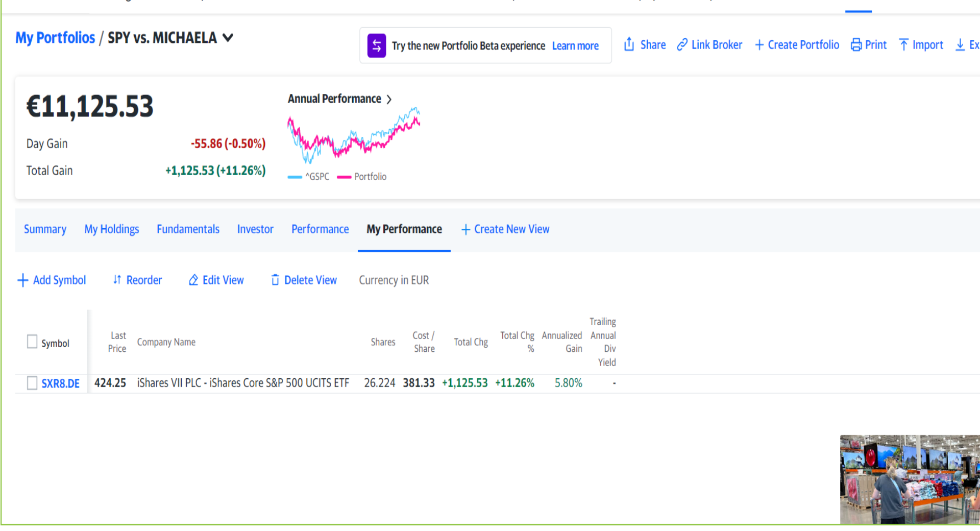Click the Import button label
Screen dimensions: 980x531
click(x=927, y=45)
